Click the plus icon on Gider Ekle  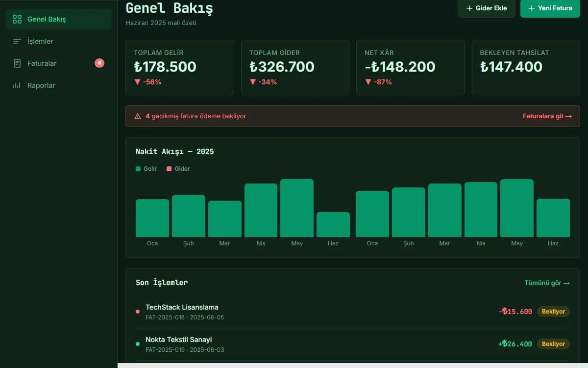[469, 8]
